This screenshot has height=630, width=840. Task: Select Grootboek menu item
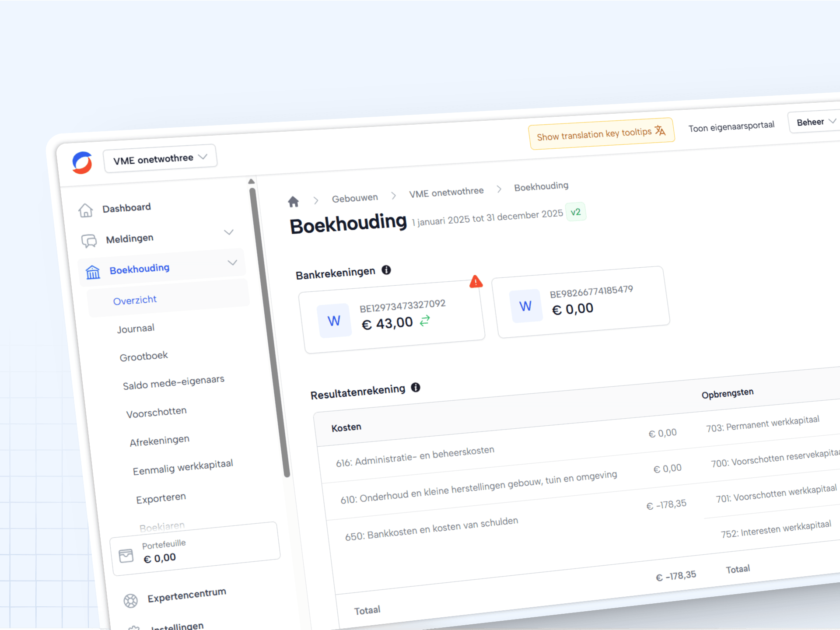[x=143, y=357]
